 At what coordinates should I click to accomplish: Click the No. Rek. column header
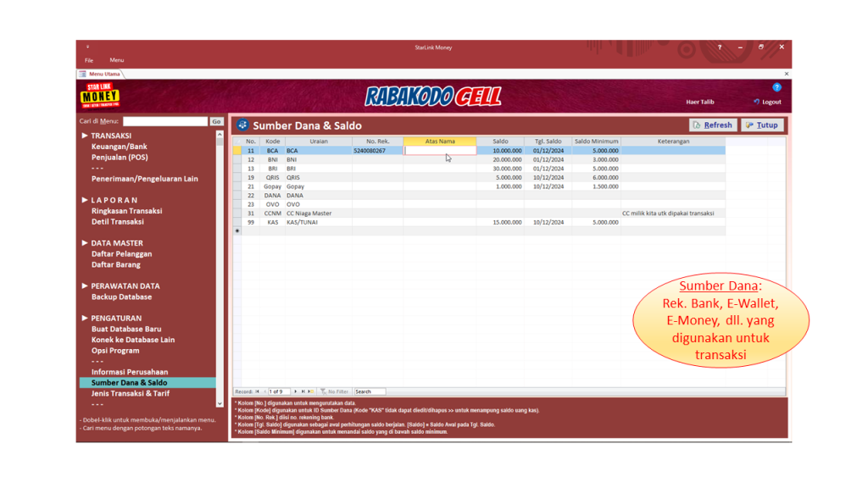point(378,141)
